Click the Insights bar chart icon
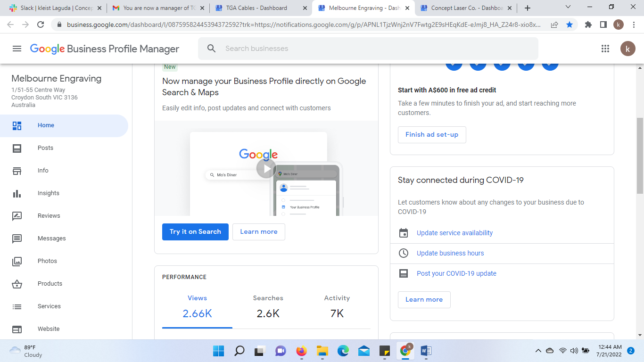 coord(17,193)
